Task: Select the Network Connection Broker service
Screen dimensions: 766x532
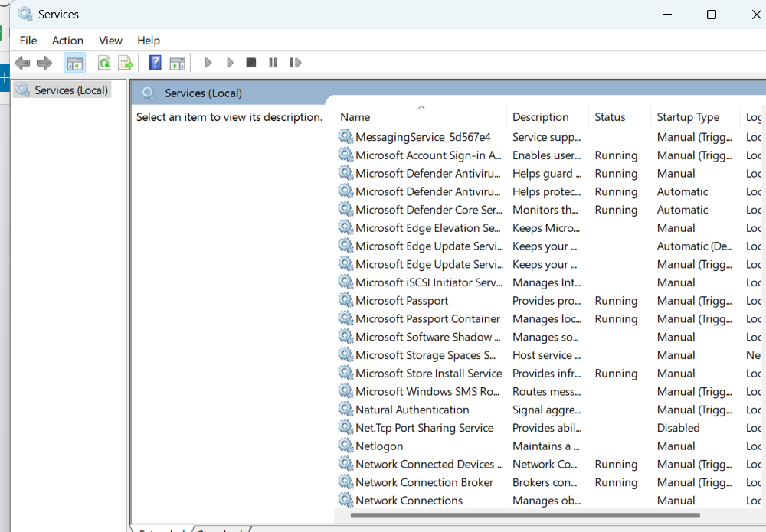Action: click(x=424, y=482)
